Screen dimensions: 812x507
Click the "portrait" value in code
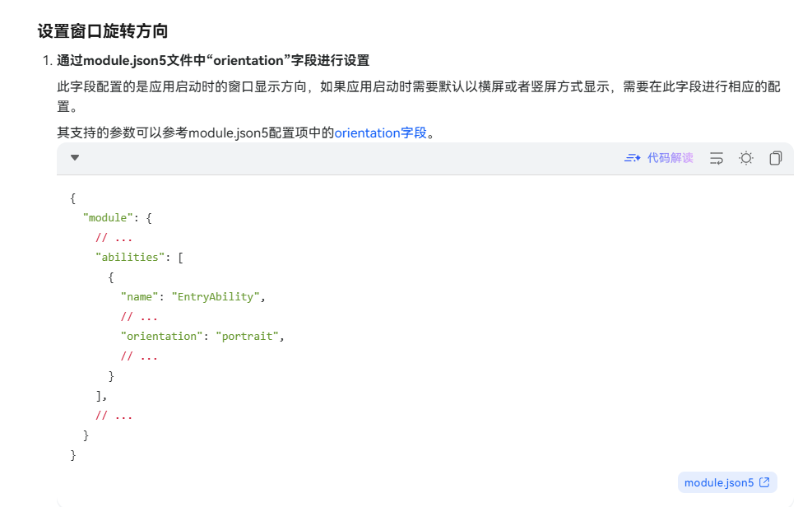point(248,336)
